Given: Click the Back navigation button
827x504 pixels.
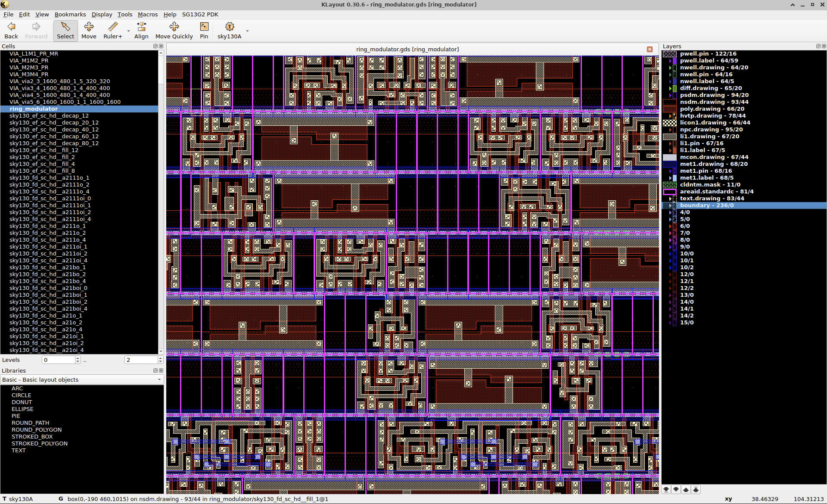Looking at the screenshot, I should coord(11,30).
